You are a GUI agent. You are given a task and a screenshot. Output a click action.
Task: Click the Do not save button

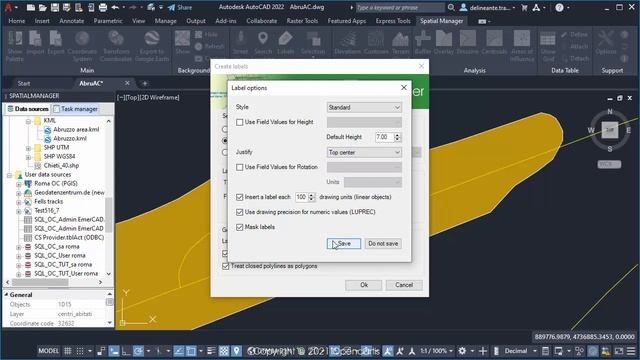[383, 244]
